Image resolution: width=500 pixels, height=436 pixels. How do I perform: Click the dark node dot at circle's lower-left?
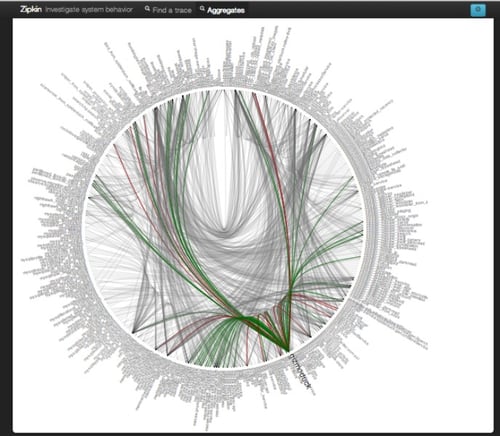pos(133,332)
